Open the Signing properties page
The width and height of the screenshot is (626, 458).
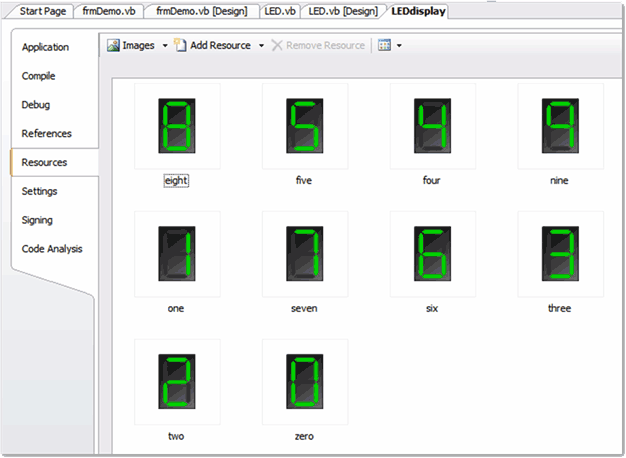click(x=37, y=220)
